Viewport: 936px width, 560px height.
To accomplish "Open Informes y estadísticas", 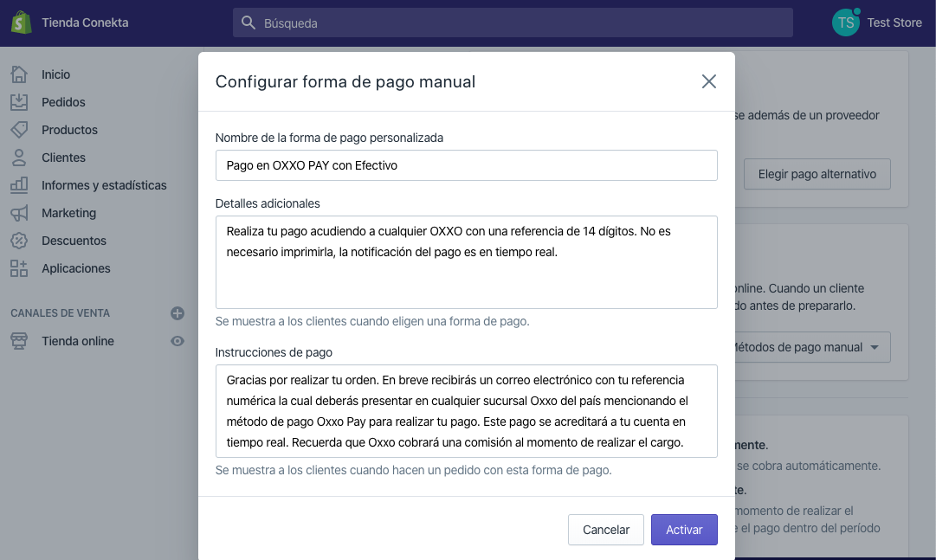I will pos(104,185).
